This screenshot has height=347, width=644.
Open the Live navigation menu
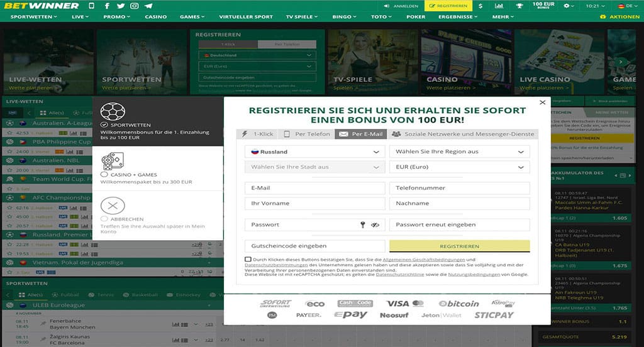80,17
